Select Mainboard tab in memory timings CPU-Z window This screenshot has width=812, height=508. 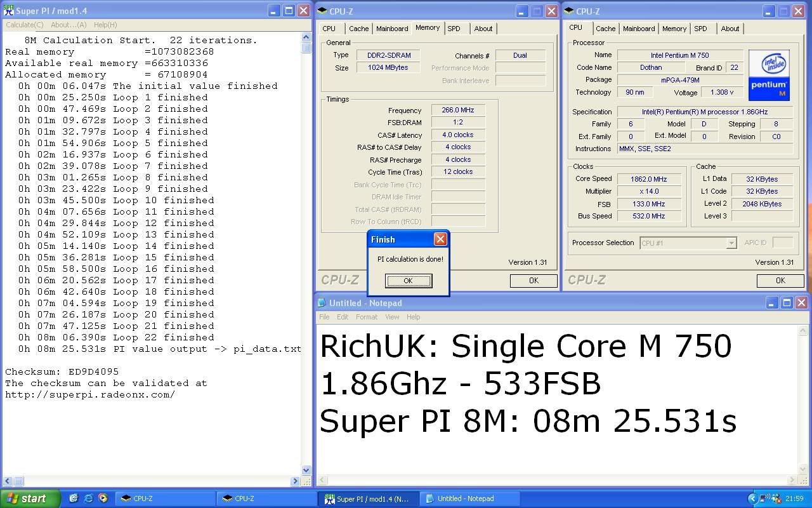[x=392, y=29]
